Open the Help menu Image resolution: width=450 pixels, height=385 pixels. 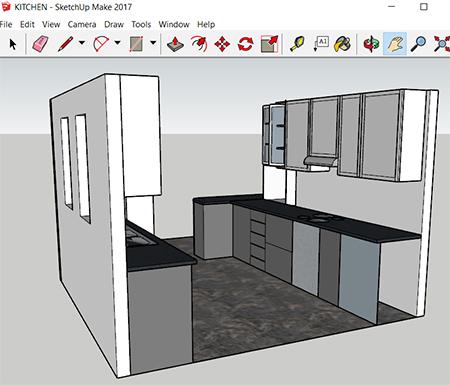[x=206, y=24]
